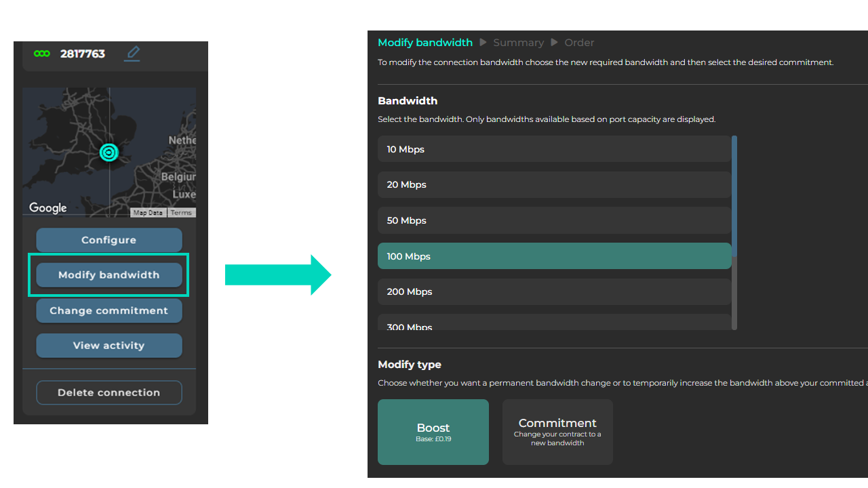Select the highlighted 100 Mbps option
868x488 pixels.
(553, 256)
